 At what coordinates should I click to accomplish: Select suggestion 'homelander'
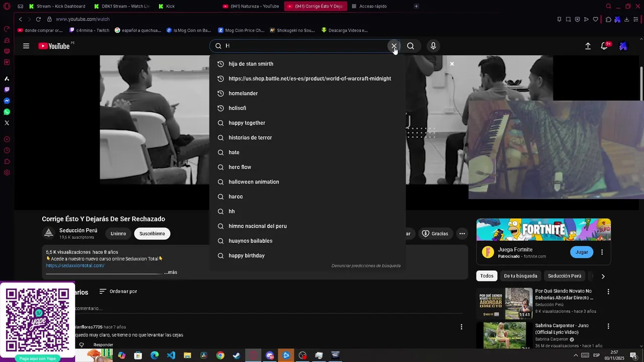[307, 94]
